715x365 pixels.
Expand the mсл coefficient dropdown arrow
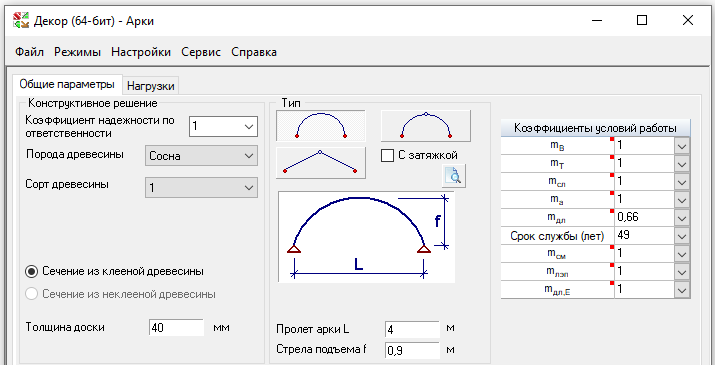click(682, 182)
